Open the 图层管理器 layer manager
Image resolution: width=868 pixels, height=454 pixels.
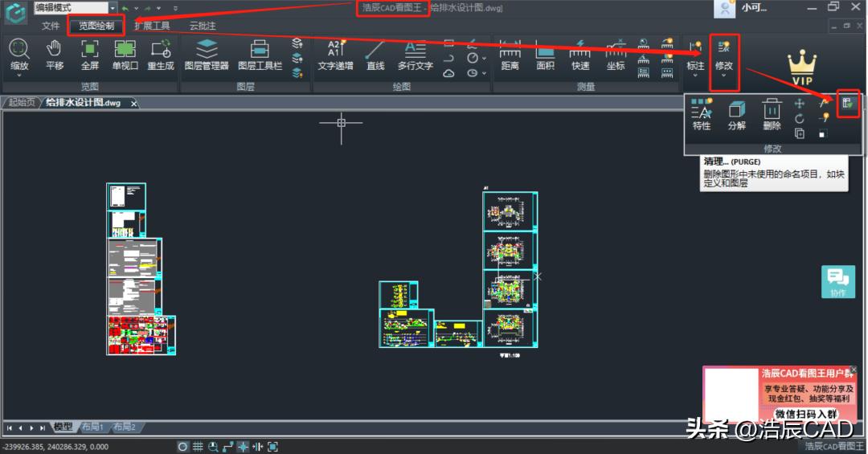click(207, 54)
